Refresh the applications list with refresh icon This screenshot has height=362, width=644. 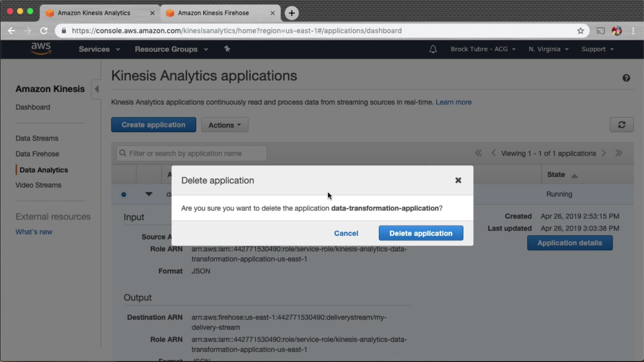(x=622, y=125)
